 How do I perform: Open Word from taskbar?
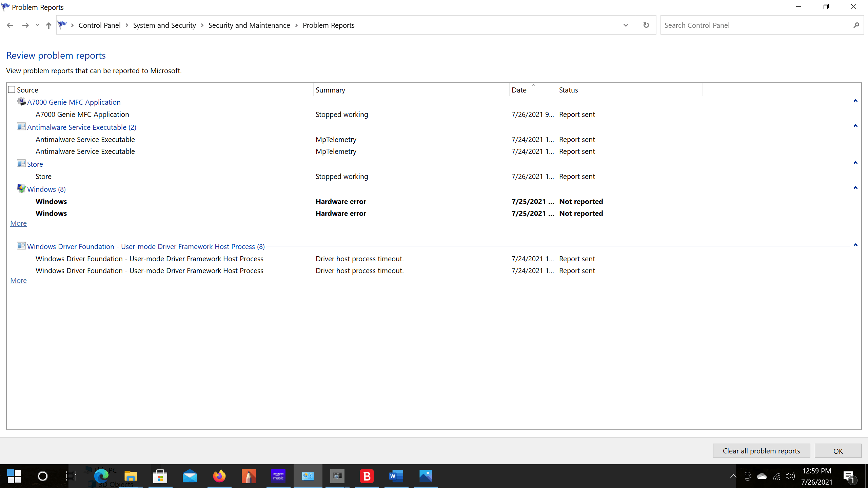(396, 476)
